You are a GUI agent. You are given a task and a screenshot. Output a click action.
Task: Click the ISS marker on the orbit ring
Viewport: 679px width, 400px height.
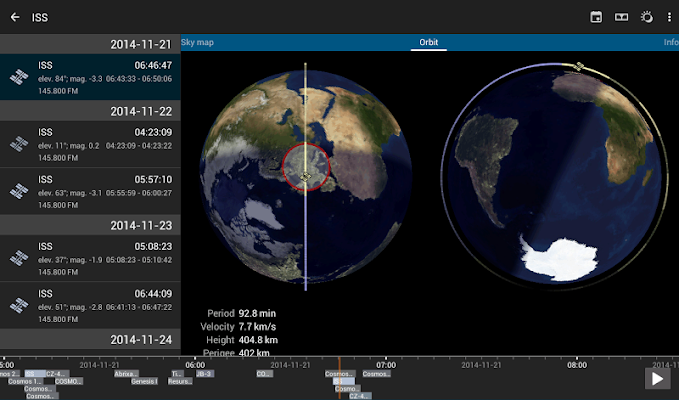[x=579, y=67]
